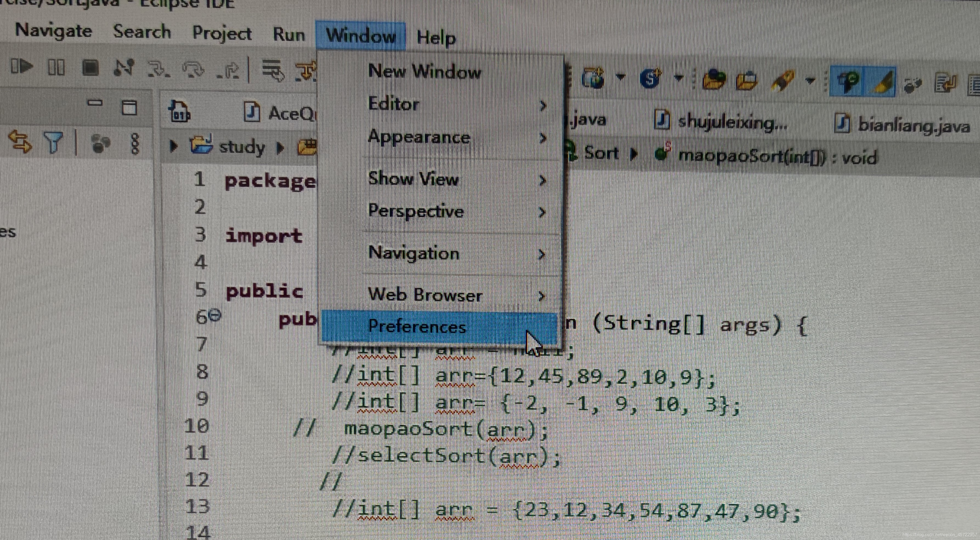Image resolution: width=980 pixels, height=540 pixels.
Task: Click the blue S new servlet icon
Action: coord(650,79)
